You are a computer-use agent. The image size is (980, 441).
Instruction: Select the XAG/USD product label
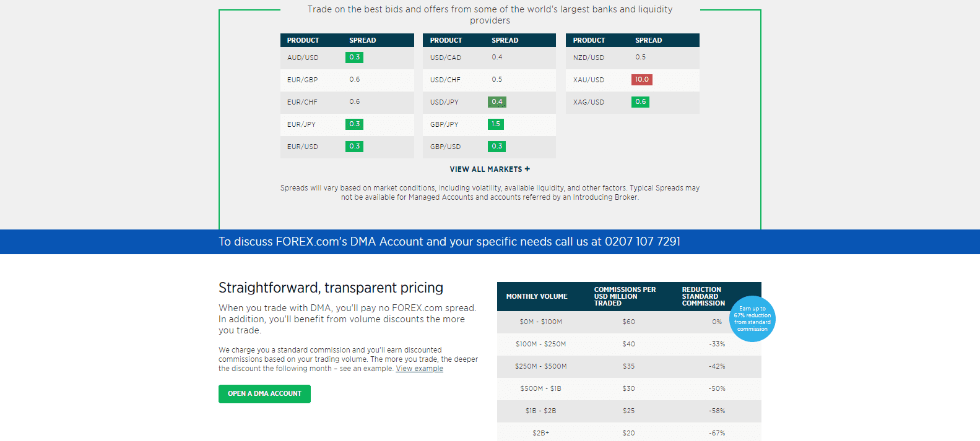(x=589, y=102)
